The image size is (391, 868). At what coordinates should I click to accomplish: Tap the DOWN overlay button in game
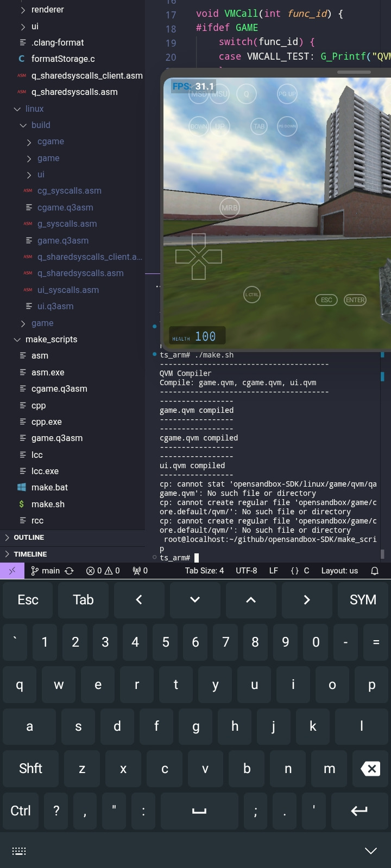point(198,126)
